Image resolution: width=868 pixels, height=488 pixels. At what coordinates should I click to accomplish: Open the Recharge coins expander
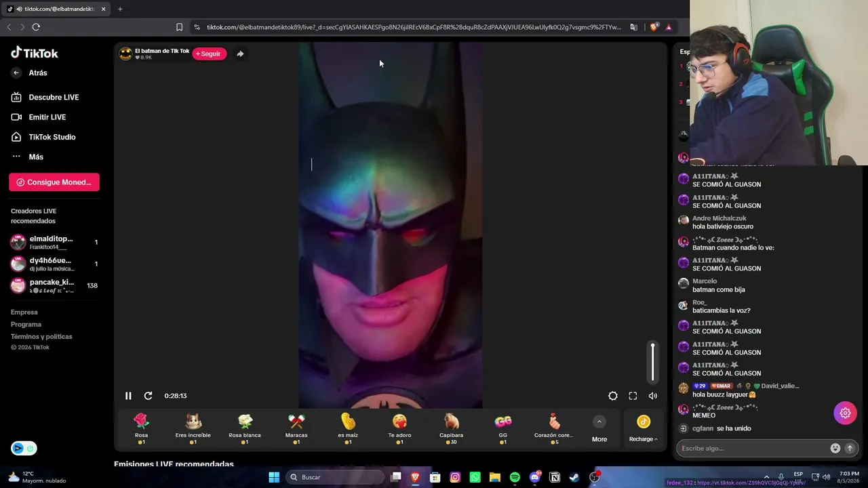point(644,430)
